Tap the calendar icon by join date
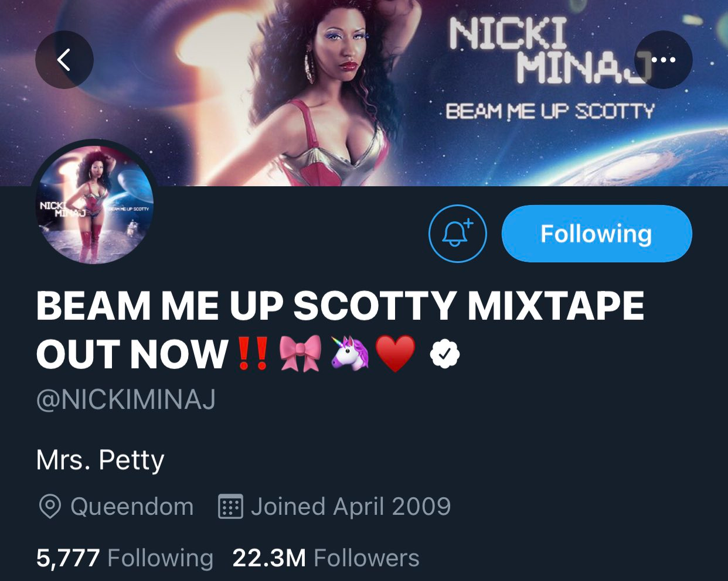The image size is (728, 581). [x=230, y=507]
